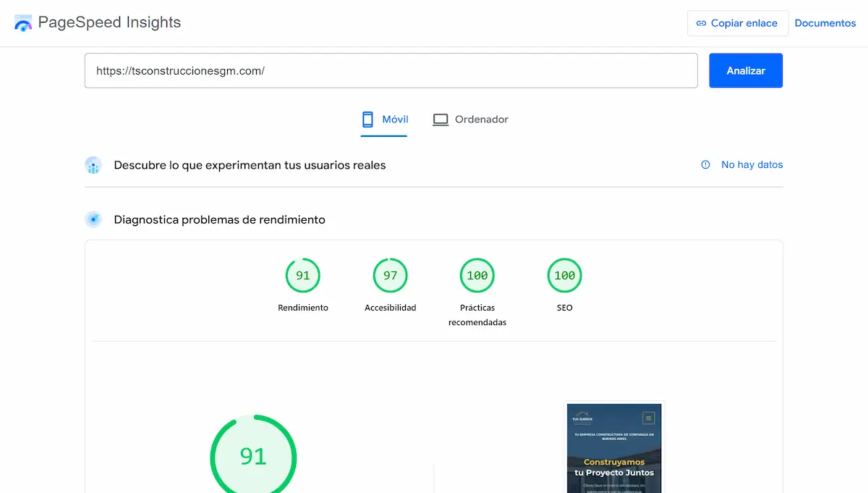Switch to the Móvil tab
Screen dimensions: 868x493
[384, 119]
